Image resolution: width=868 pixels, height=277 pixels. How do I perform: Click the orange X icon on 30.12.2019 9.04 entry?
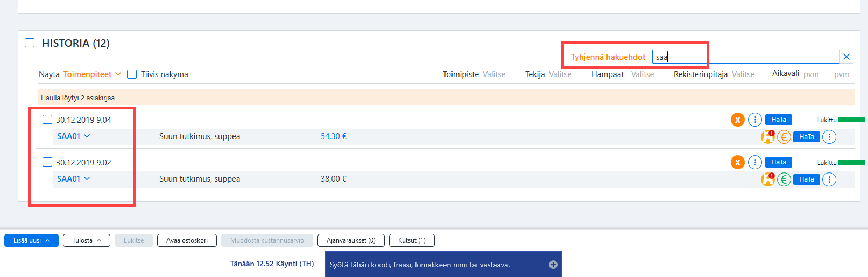(737, 120)
